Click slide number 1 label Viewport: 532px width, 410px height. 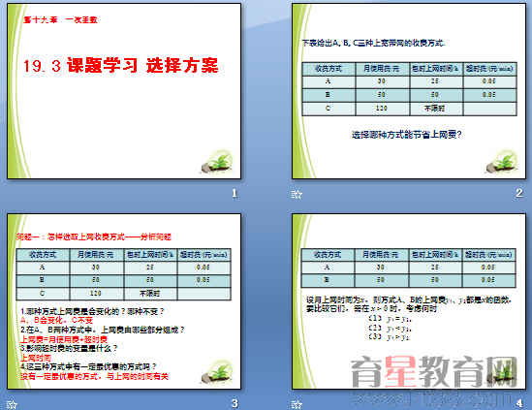tap(235, 194)
